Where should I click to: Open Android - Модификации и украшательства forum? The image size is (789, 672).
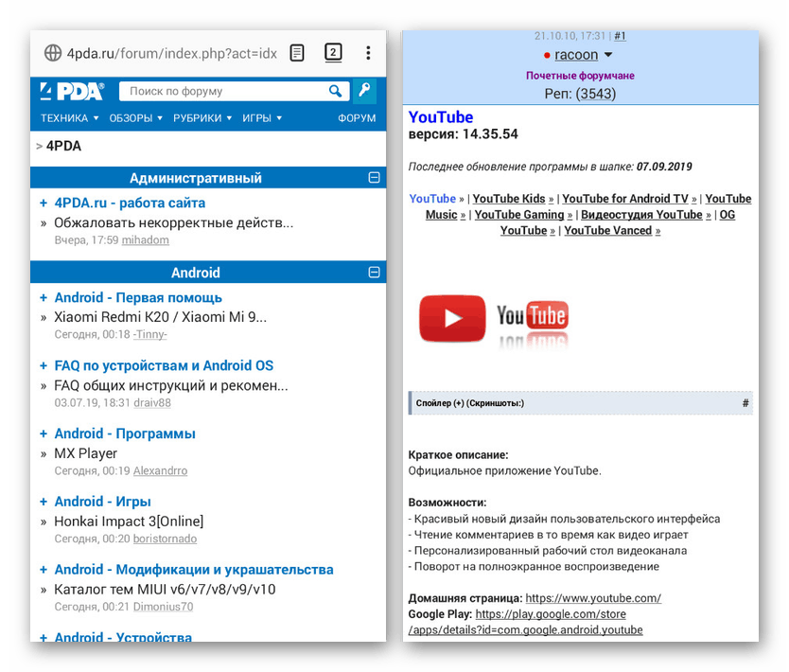point(194,570)
